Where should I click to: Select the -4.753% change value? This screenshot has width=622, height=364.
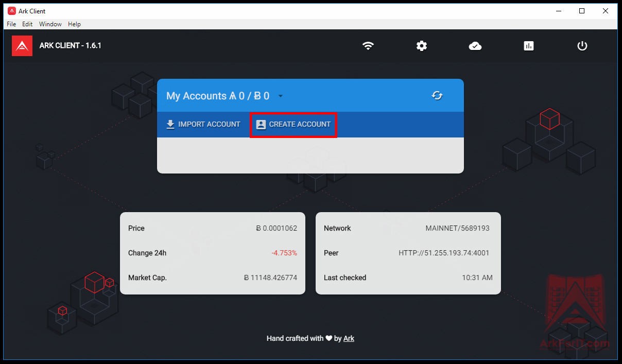point(284,253)
